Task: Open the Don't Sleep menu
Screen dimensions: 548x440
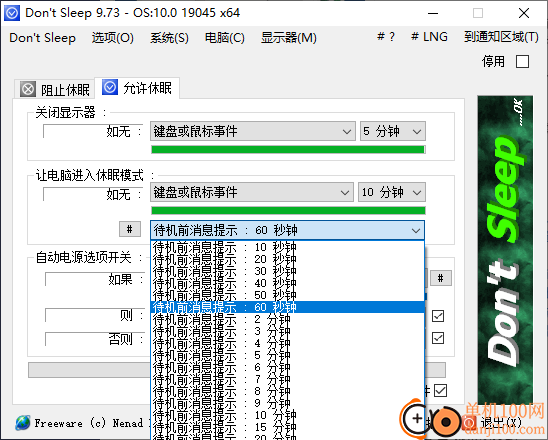Action: 42,37
